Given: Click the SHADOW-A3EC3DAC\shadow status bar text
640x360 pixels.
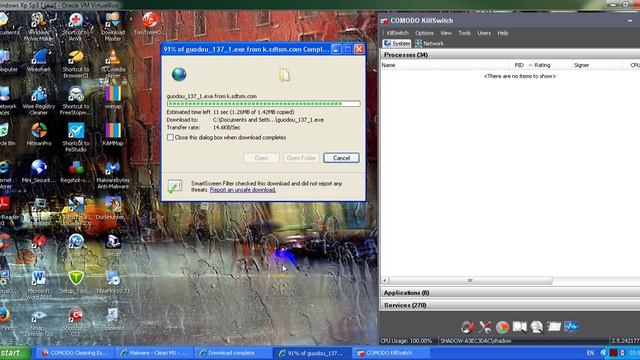Looking at the screenshot, I should pos(476,341).
